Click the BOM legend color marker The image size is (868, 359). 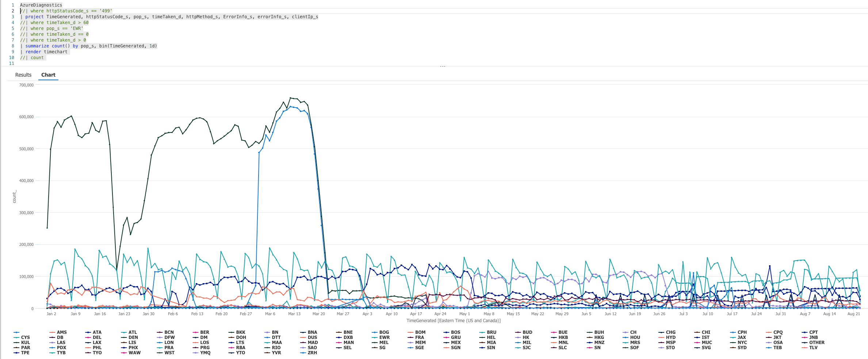coord(410,332)
